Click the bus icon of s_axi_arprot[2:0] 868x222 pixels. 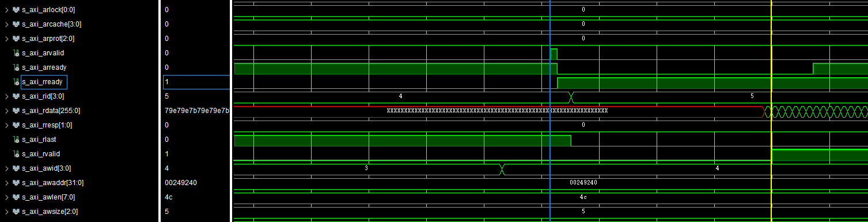pyautogui.click(x=16, y=39)
